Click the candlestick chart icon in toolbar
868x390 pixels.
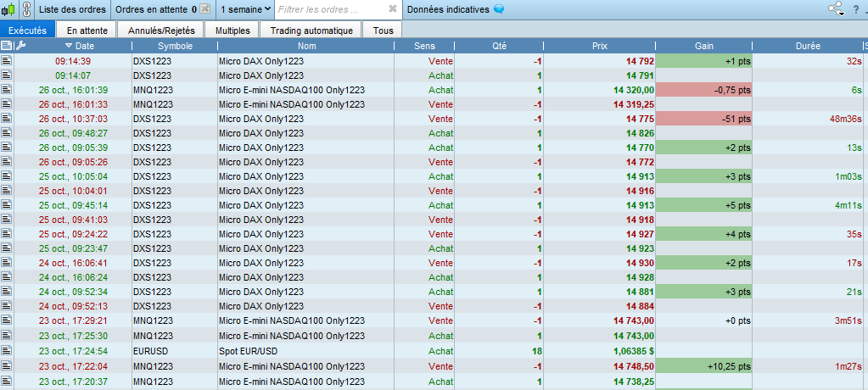(8, 8)
